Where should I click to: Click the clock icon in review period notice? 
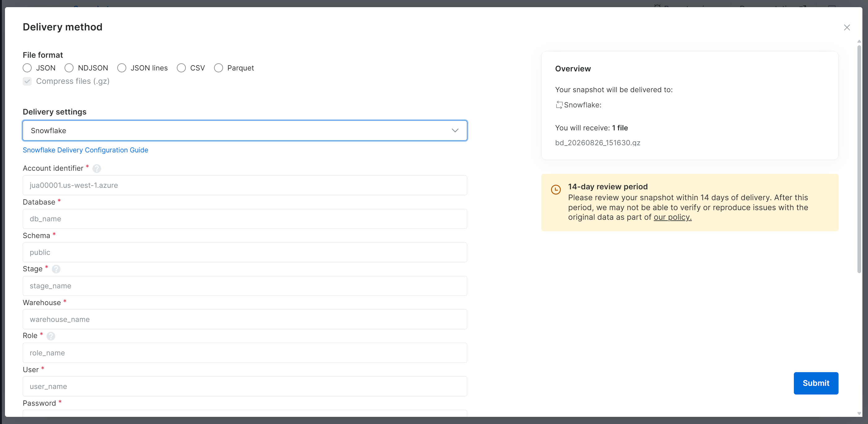click(556, 189)
